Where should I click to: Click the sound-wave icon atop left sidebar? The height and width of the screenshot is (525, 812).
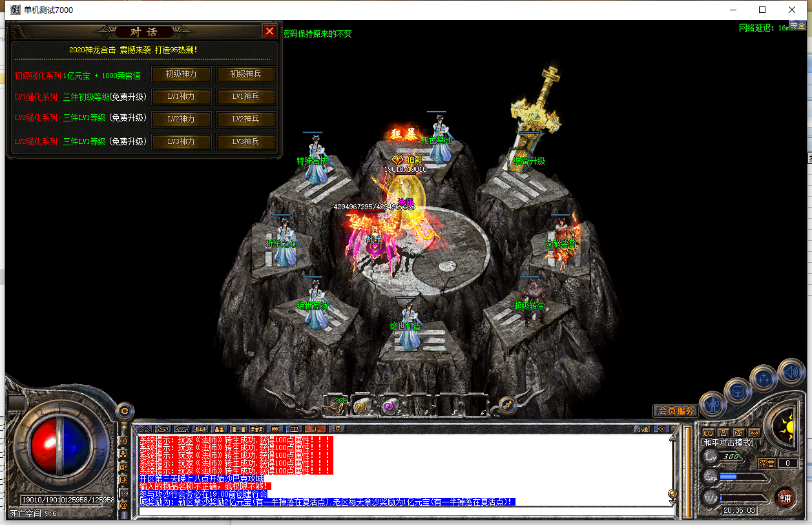click(123, 440)
